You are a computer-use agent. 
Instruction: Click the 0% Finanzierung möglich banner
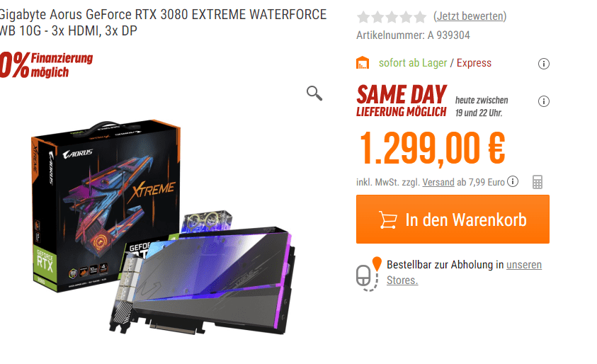[x=46, y=65]
